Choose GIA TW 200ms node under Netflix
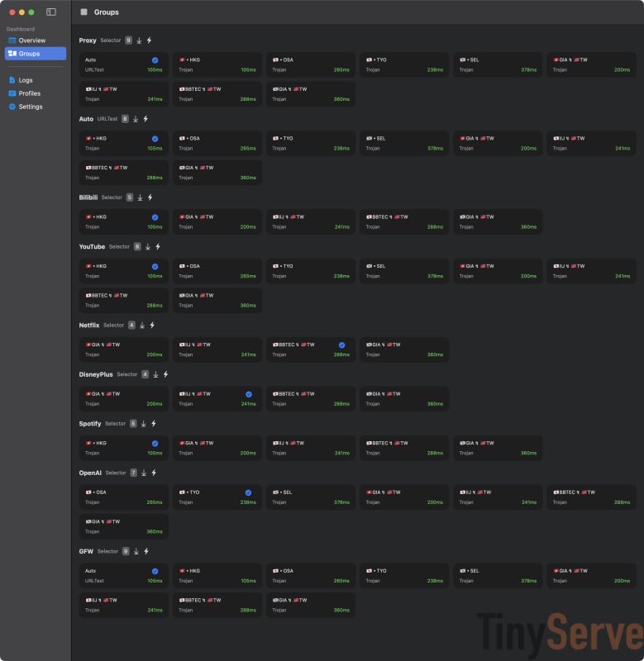Screen dimensions: 644x661 (123, 350)
